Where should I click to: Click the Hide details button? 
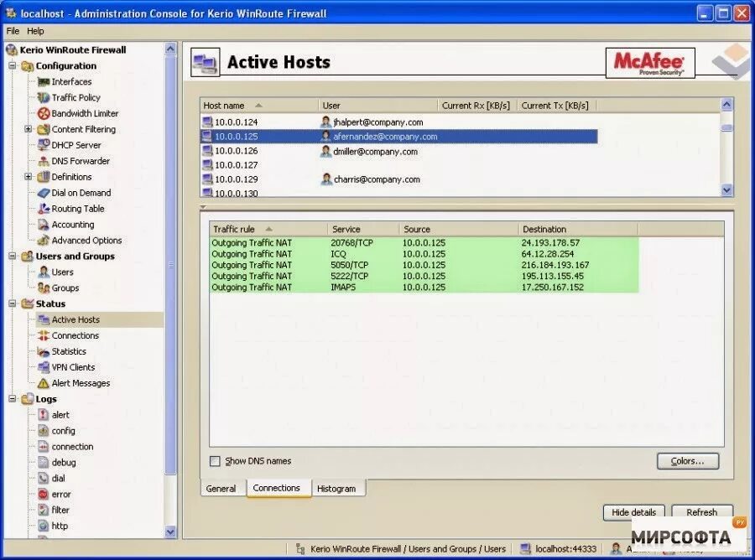633,512
